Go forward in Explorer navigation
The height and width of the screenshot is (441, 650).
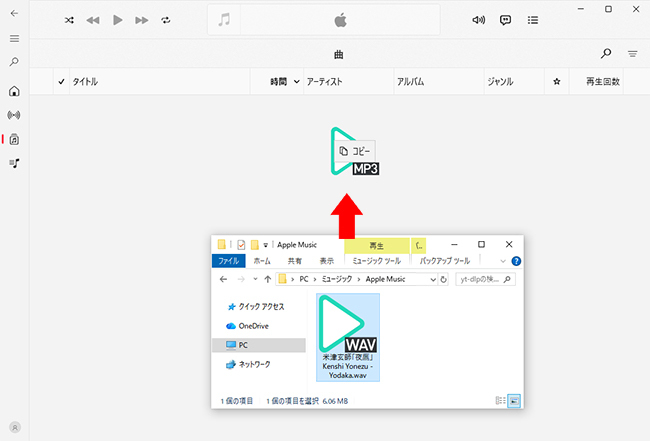pos(241,279)
